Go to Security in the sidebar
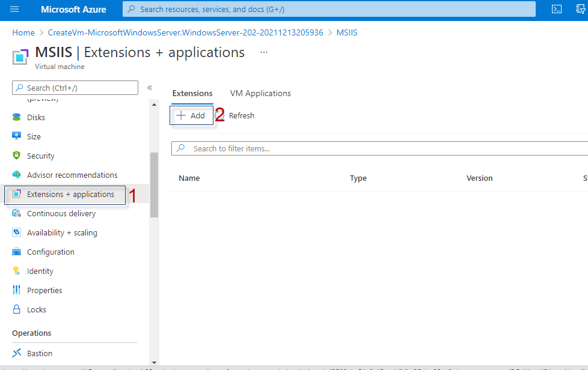 [40, 156]
